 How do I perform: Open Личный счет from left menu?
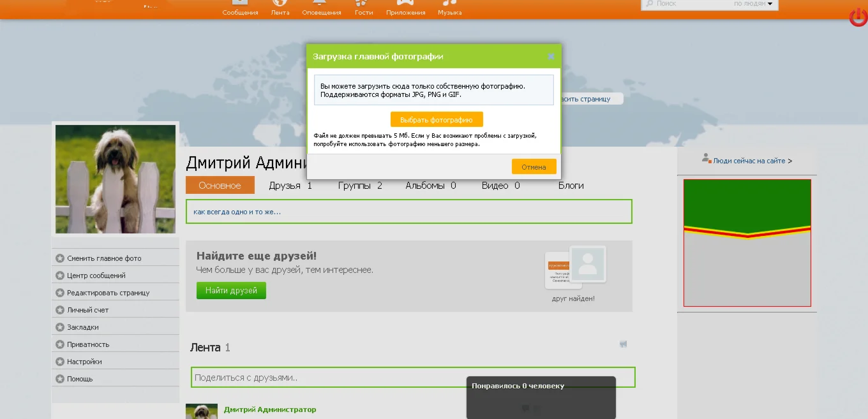coord(88,310)
